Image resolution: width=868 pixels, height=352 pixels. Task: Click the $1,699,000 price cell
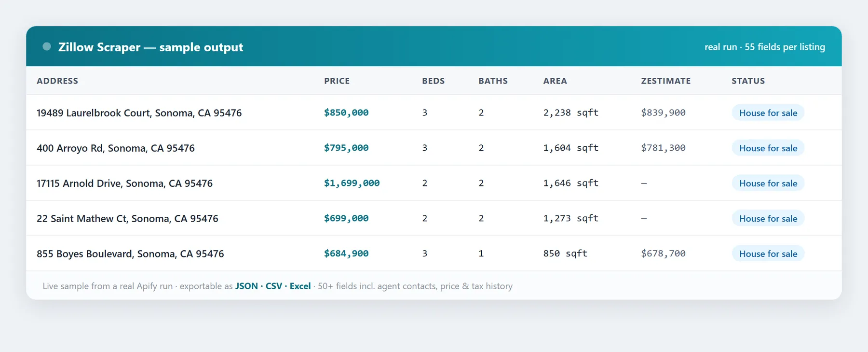coord(352,183)
